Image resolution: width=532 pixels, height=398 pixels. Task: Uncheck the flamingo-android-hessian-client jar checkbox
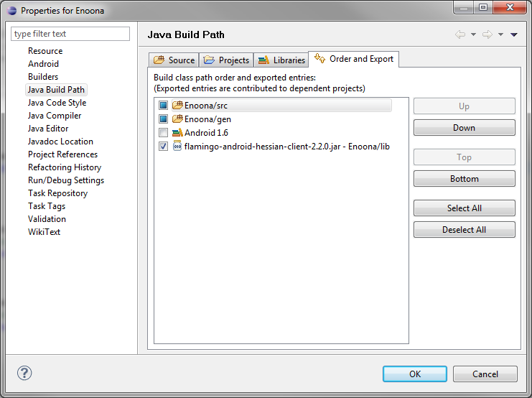coord(163,147)
